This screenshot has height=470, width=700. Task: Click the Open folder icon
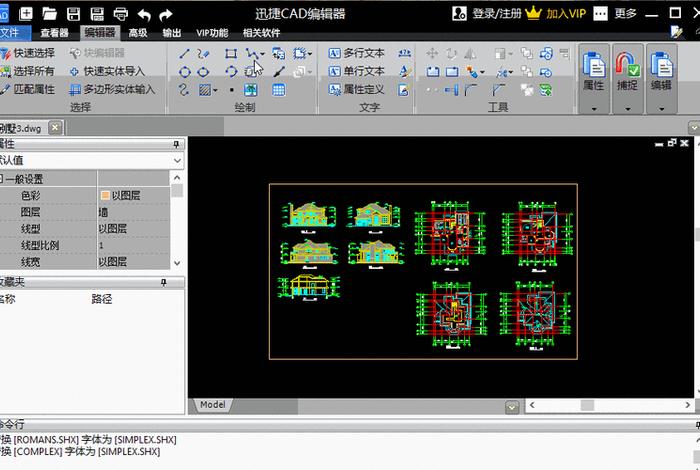(49, 14)
